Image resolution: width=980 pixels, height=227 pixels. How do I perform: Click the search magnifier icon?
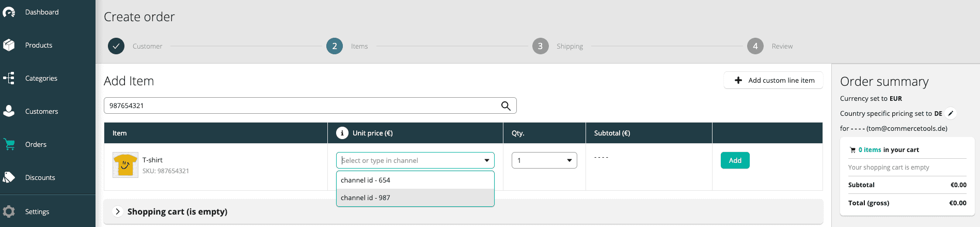pos(505,105)
